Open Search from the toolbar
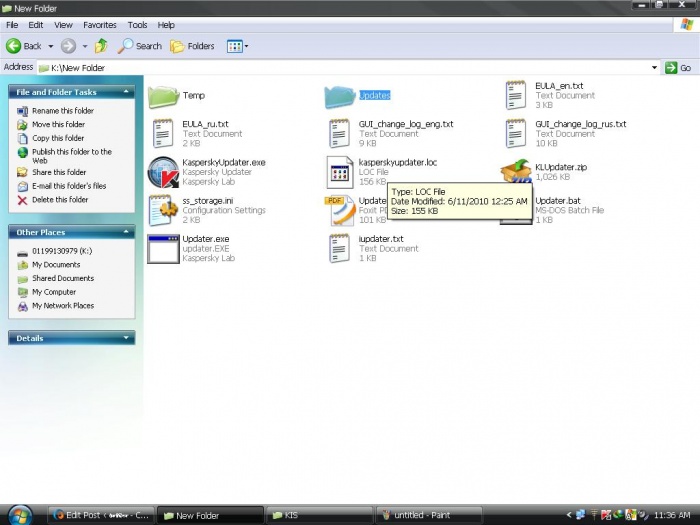 [x=140, y=46]
